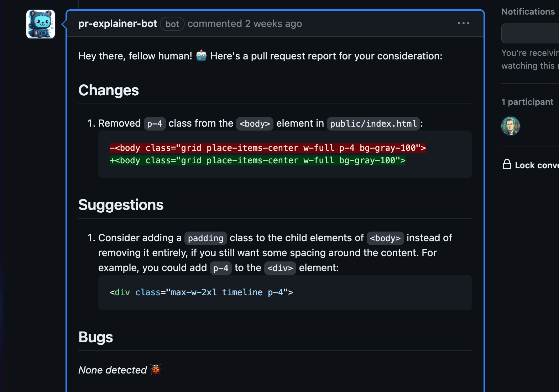Open the commented 2 weeks ago timestamp
Image resolution: width=559 pixels, height=392 pixels.
(245, 23)
